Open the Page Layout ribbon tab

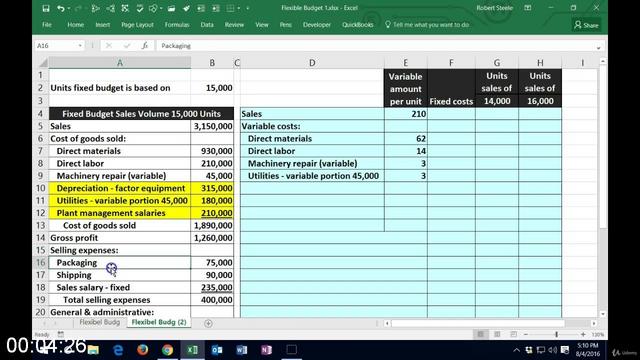coord(137,25)
